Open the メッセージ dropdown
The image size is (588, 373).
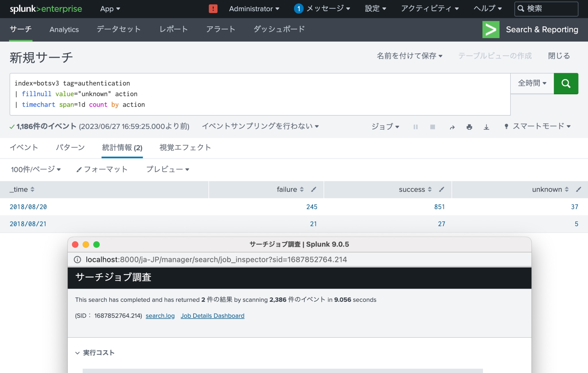click(x=328, y=9)
